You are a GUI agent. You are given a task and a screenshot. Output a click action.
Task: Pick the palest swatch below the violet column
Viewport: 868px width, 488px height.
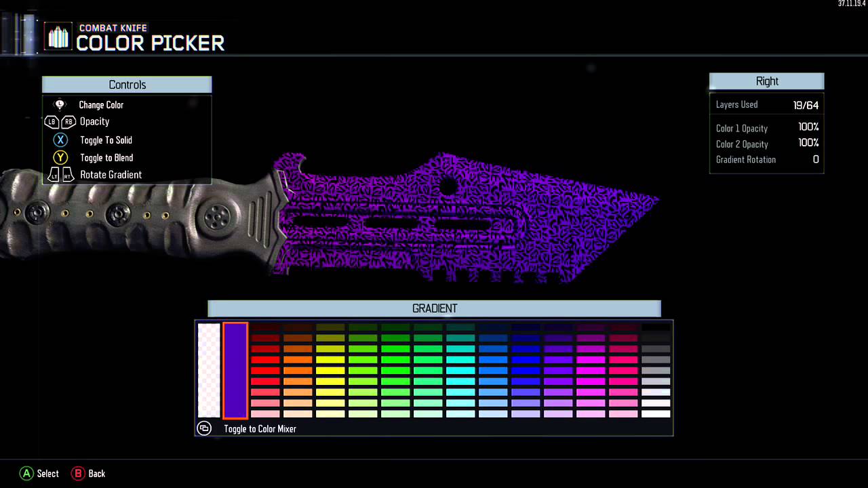pyautogui.click(x=558, y=413)
